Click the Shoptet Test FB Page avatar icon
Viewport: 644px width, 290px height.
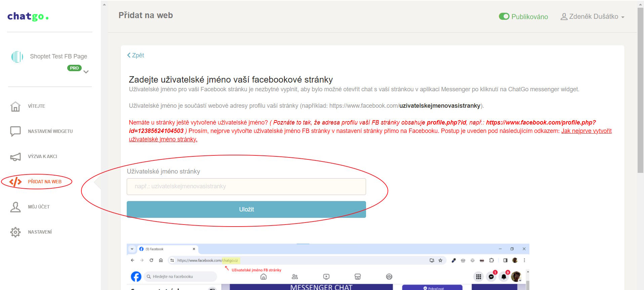17,57
